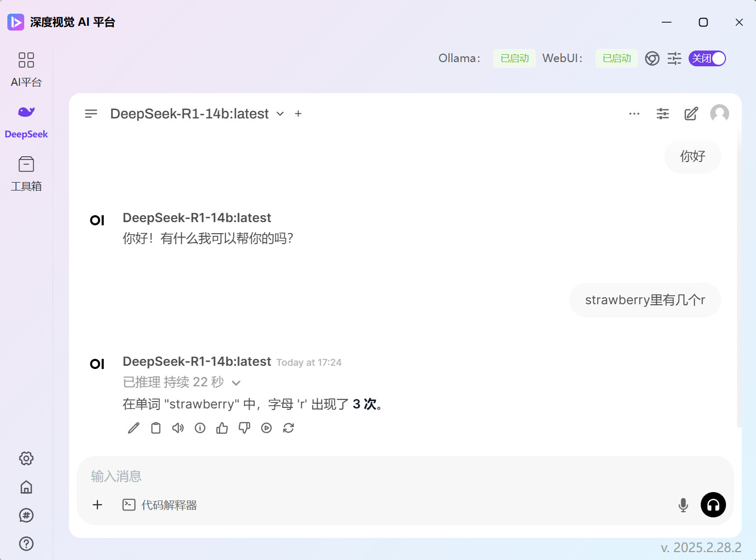This screenshot has height=560, width=756.
Task: Give thumbs up to the response
Action: point(222,428)
